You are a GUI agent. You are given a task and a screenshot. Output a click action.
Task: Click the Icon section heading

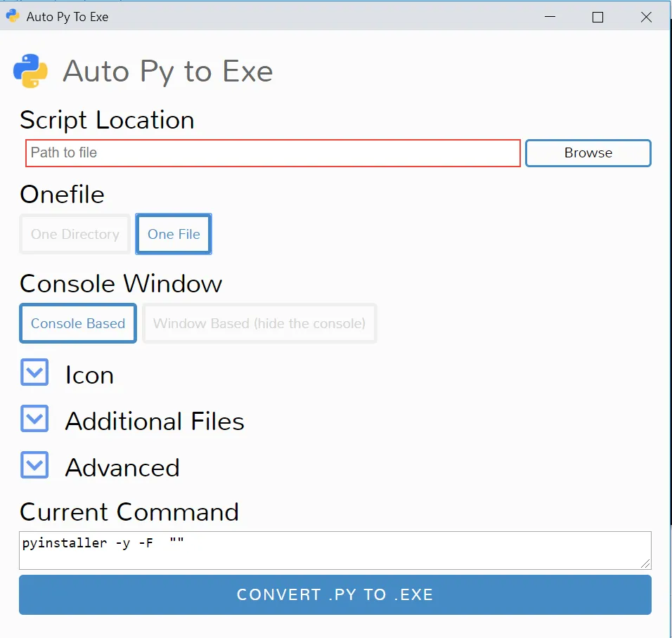pyautogui.click(x=89, y=375)
